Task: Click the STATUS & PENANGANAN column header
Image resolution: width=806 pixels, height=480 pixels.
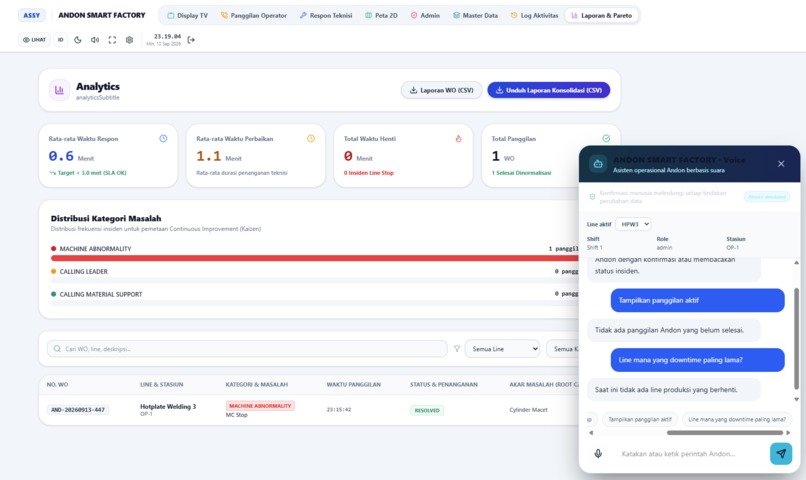Action: tap(444, 384)
